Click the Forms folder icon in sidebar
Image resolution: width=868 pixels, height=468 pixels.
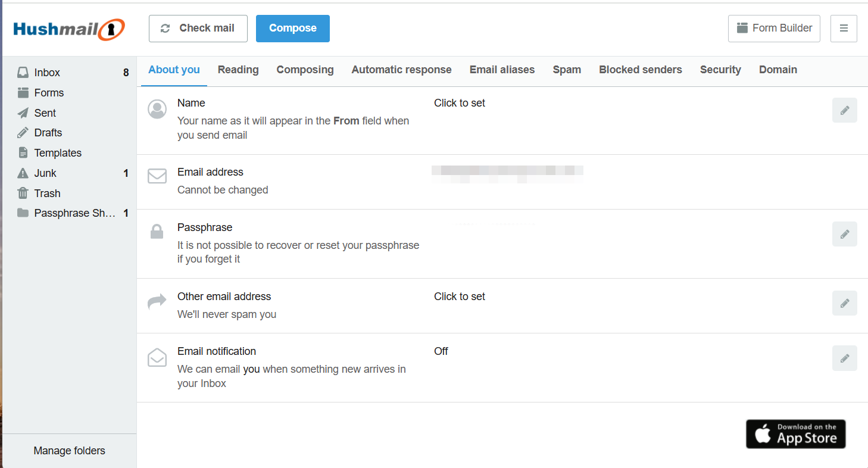click(23, 93)
